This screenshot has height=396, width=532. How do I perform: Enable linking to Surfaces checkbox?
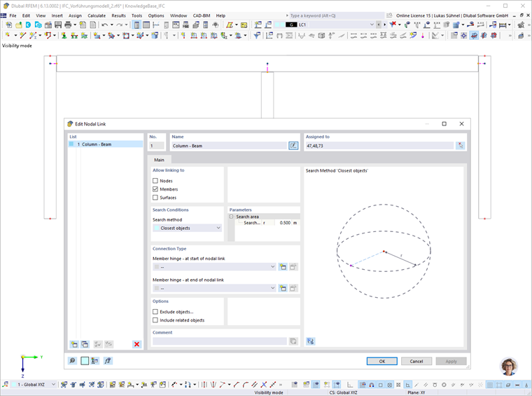pos(155,198)
